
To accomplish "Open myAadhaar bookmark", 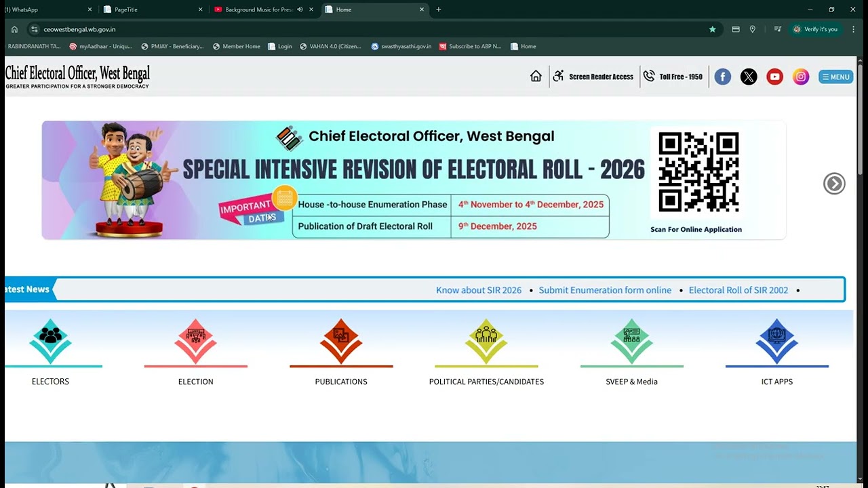I will click(x=100, y=47).
